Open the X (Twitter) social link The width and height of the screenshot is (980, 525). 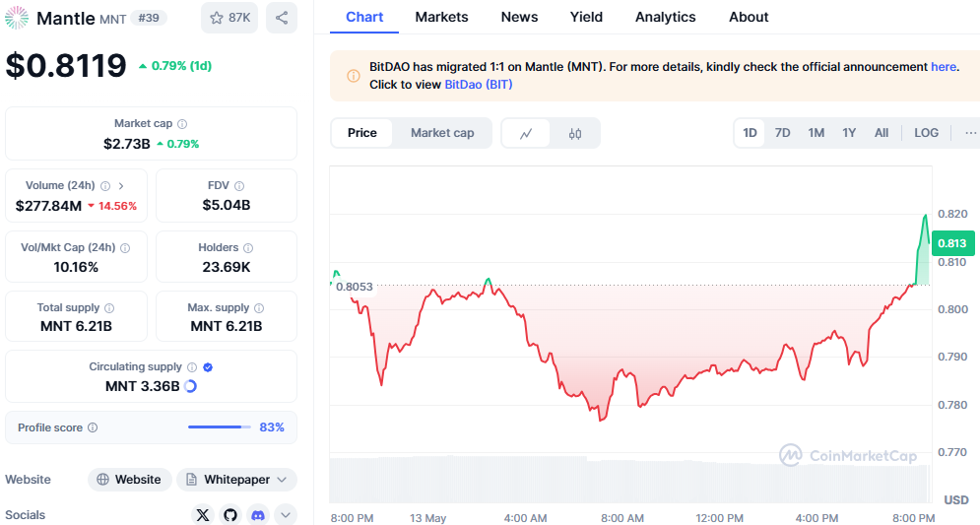tap(203, 514)
